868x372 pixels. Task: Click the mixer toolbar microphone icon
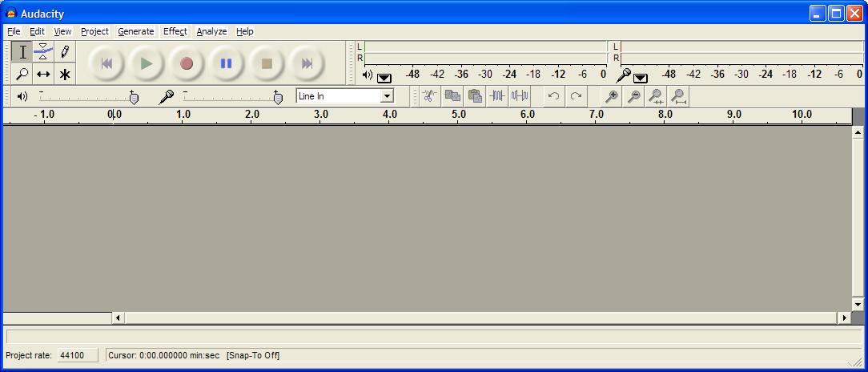166,97
